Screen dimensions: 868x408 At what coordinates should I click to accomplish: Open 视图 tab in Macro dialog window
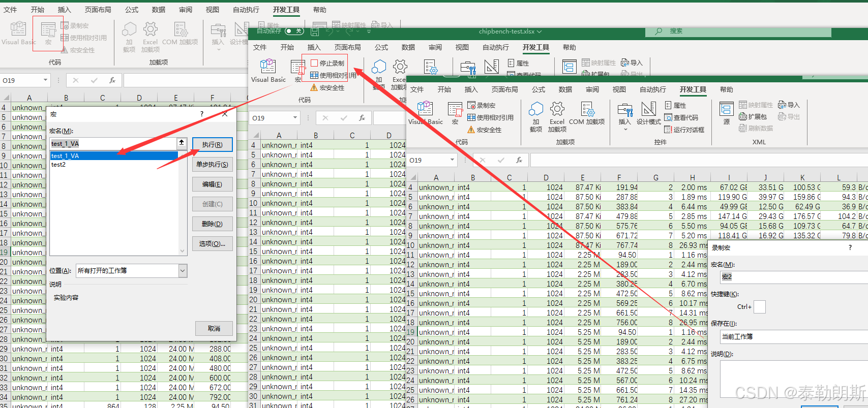(x=213, y=10)
